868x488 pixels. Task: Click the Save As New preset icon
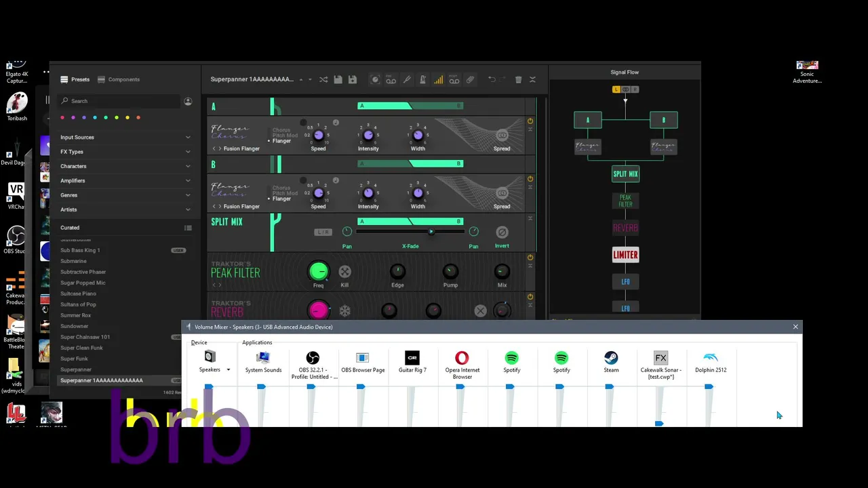tap(353, 79)
